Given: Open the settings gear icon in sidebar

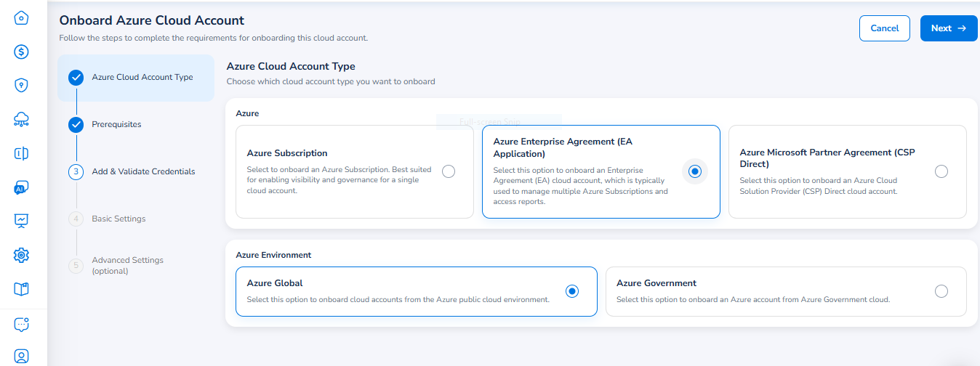Looking at the screenshot, I should [x=22, y=255].
